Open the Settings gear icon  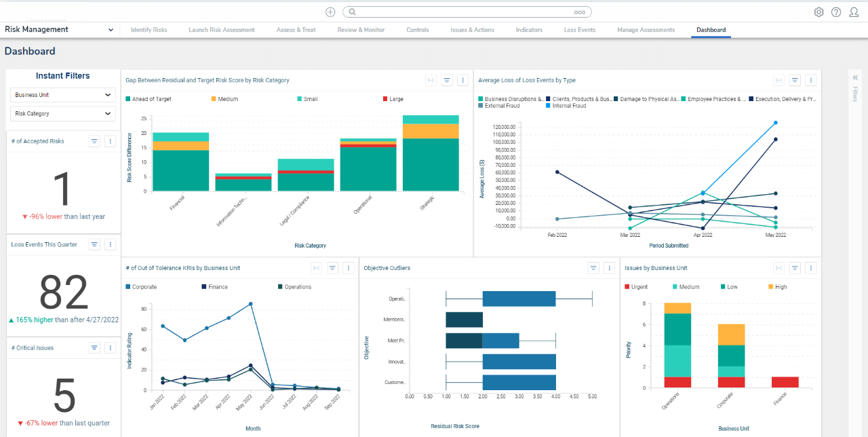coord(818,12)
